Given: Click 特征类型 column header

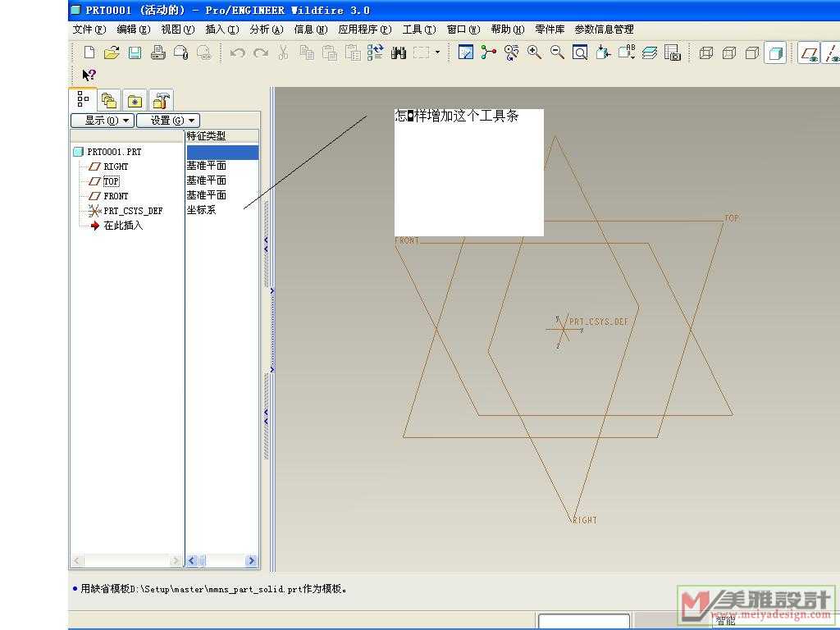Looking at the screenshot, I should [x=222, y=136].
